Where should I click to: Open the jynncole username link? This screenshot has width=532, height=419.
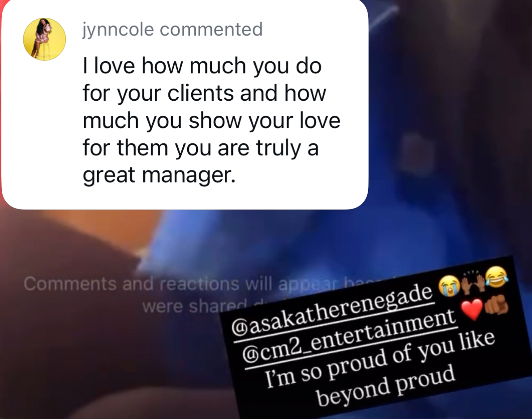click(118, 30)
